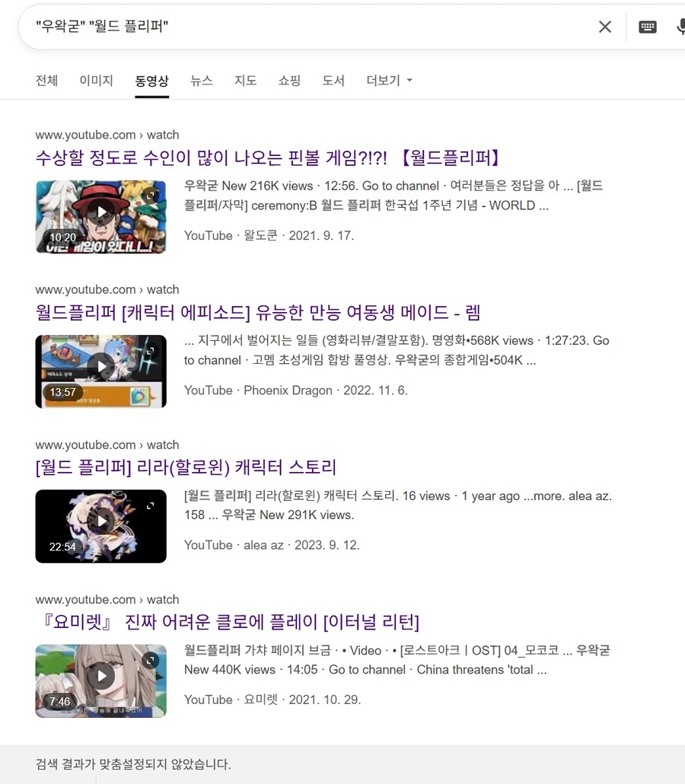Go to the 도서 tab
Image resolution: width=685 pixels, height=784 pixels.
(333, 81)
